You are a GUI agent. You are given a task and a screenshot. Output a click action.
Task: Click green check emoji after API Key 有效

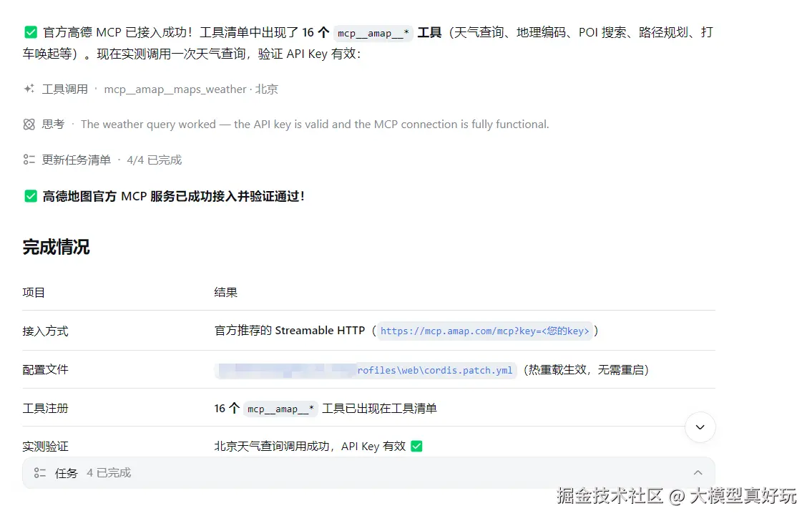coord(416,446)
